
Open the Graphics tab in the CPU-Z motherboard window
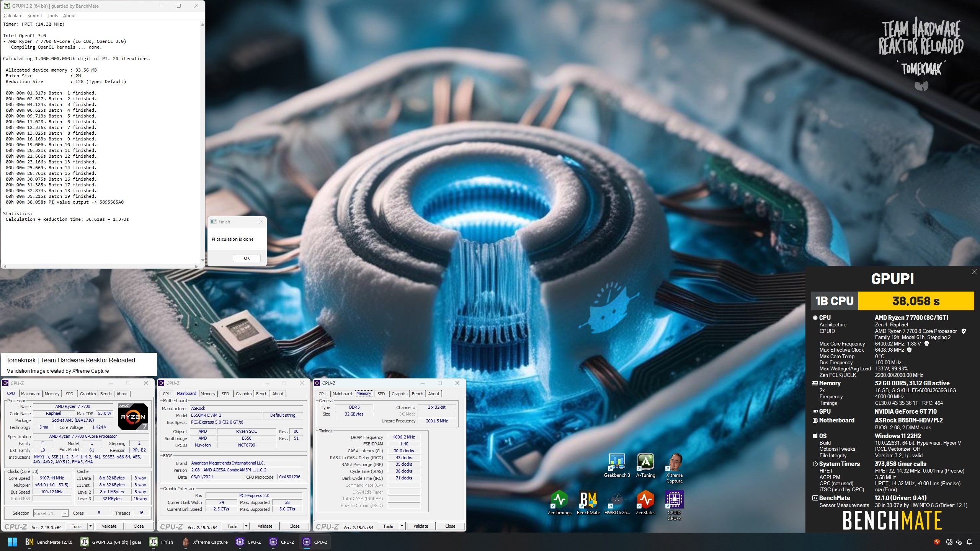(x=243, y=394)
